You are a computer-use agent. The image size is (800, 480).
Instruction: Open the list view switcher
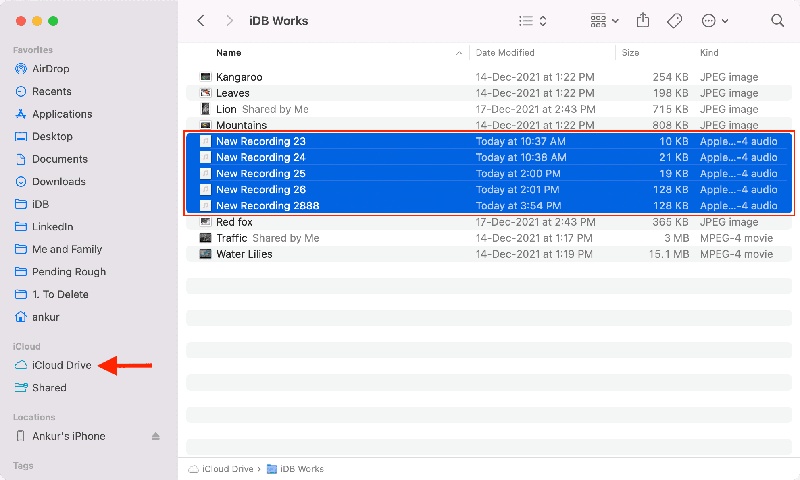533,21
